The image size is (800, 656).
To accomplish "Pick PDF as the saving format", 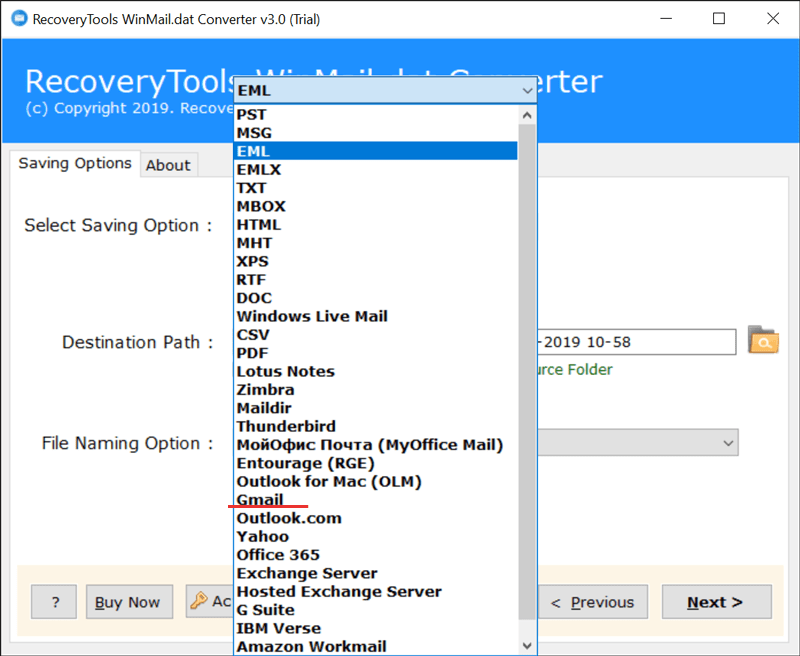I will click(252, 353).
